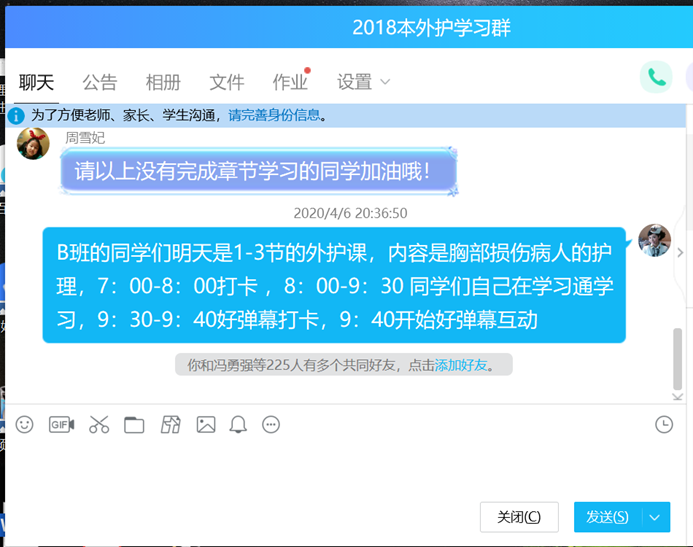Open the GIF recording tool

coord(61,425)
